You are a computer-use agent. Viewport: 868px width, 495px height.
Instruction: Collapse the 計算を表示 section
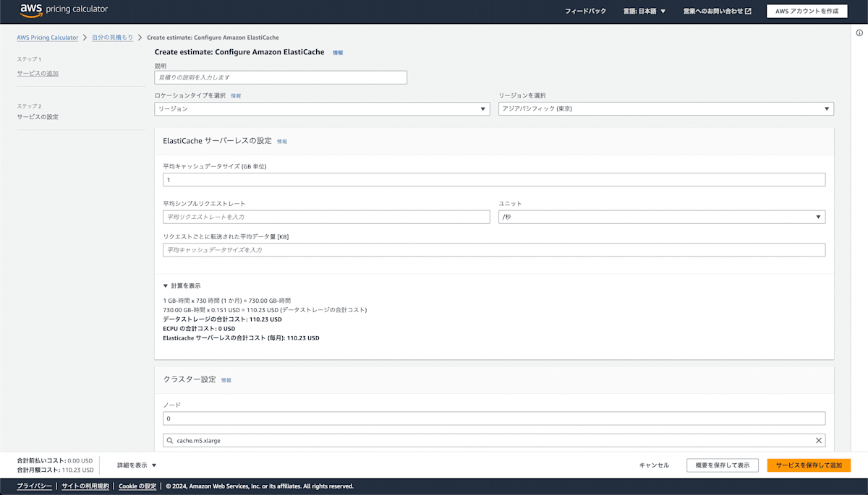pyautogui.click(x=182, y=285)
